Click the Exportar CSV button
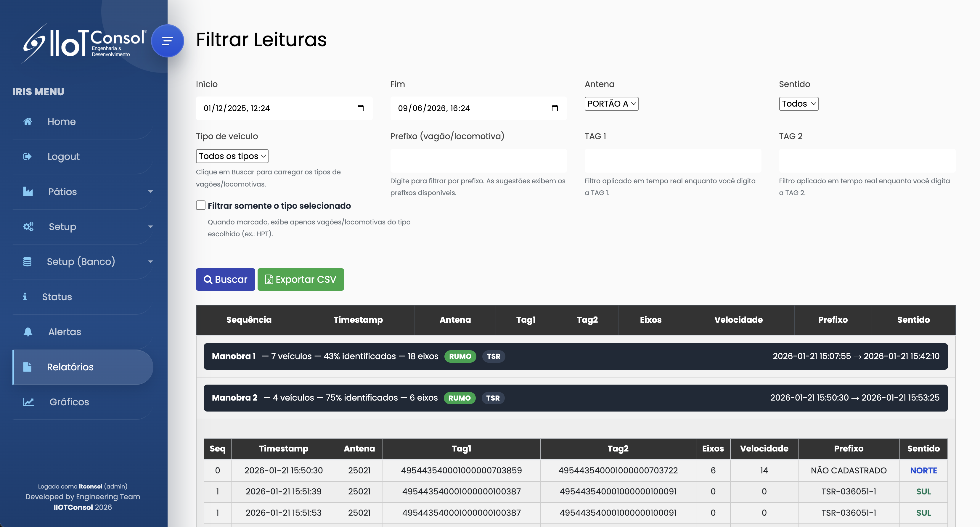980x527 pixels. (x=301, y=279)
